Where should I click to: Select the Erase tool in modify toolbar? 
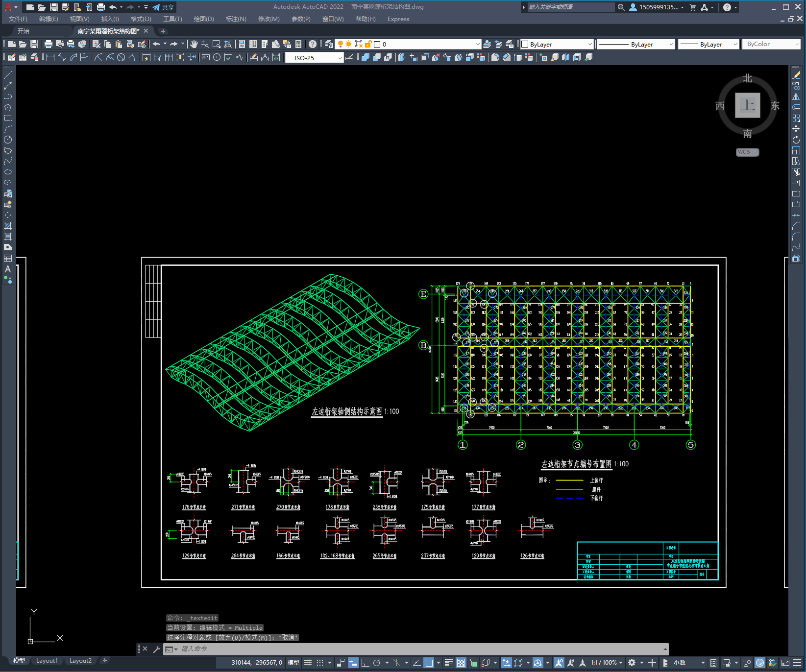coord(796,75)
